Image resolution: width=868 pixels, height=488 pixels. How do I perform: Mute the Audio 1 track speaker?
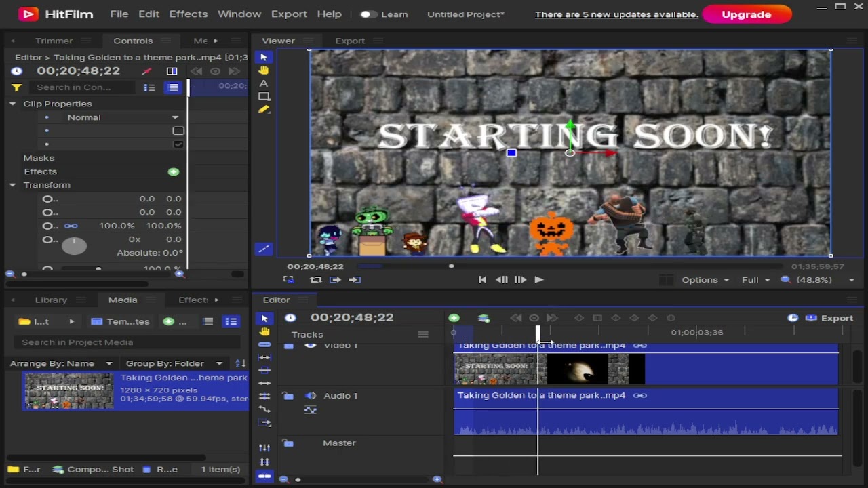tap(311, 396)
